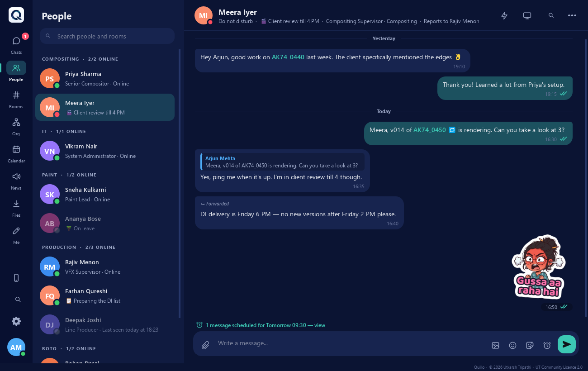Click the AK74_0440 shot link
This screenshot has height=371, width=588.
pyautogui.click(x=288, y=57)
